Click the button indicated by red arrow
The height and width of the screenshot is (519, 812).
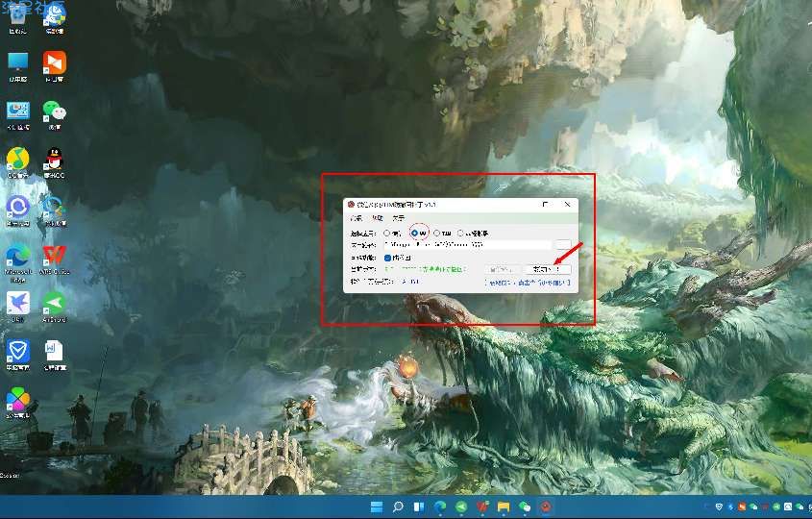click(x=548, y=269)
